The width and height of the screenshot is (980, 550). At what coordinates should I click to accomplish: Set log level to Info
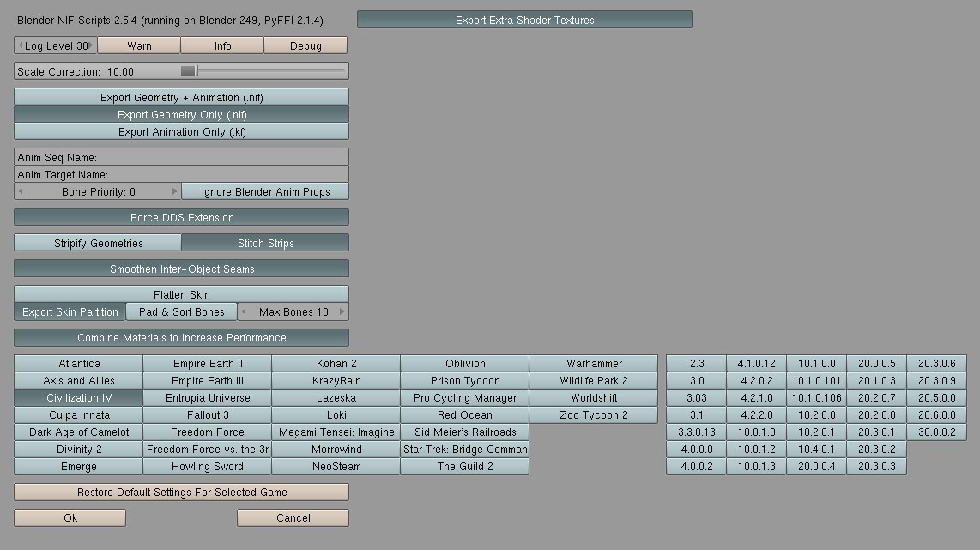point(222,45)
